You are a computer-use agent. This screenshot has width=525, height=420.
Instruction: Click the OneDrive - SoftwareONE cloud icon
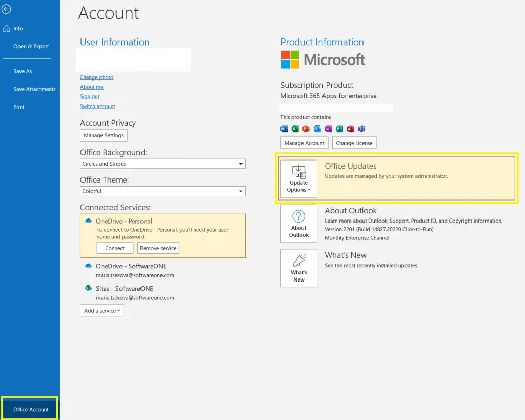click(88, 266)
